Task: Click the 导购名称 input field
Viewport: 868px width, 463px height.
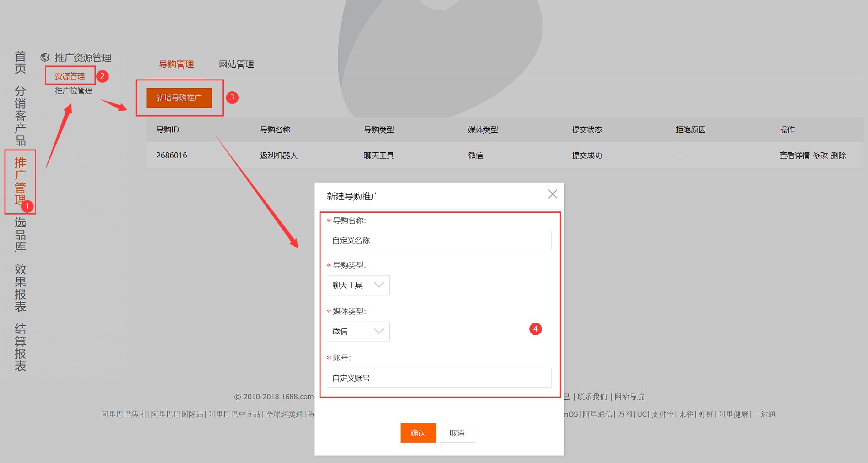Action: click(439, 240)
